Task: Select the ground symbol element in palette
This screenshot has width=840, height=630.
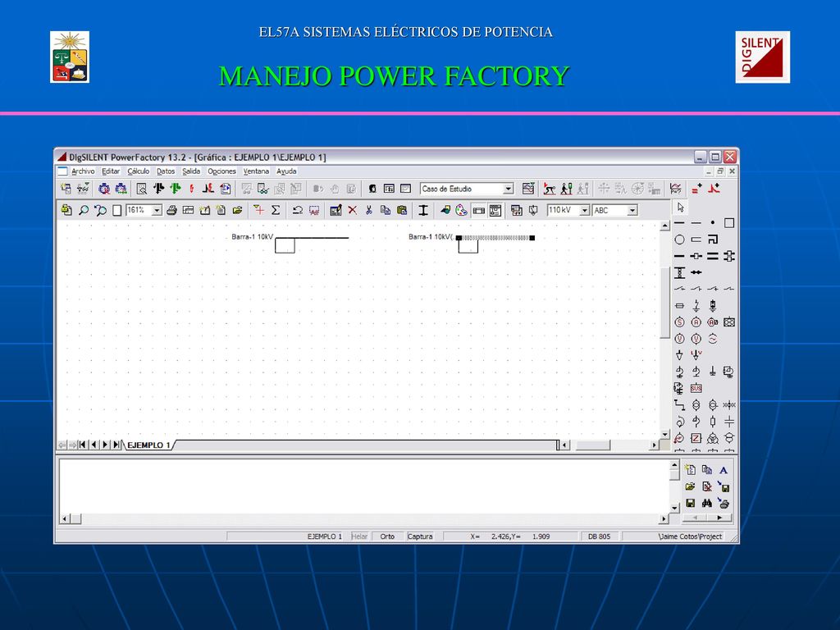Action: [x=713, y=372]
